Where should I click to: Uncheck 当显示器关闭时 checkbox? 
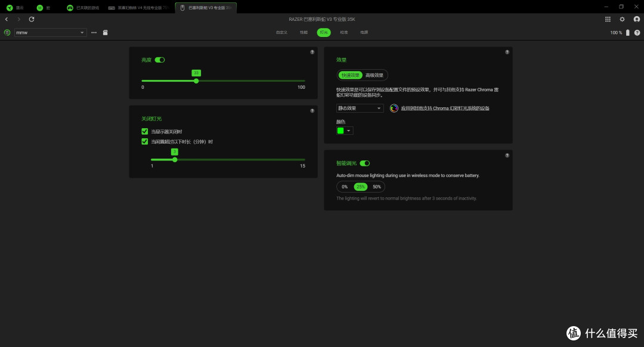coord(144,131)
